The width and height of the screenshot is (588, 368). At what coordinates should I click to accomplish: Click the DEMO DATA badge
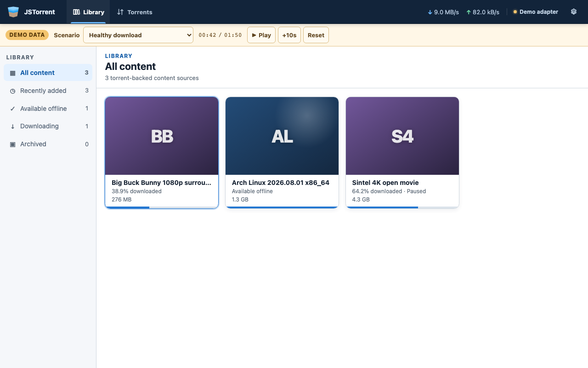(27, 35)
